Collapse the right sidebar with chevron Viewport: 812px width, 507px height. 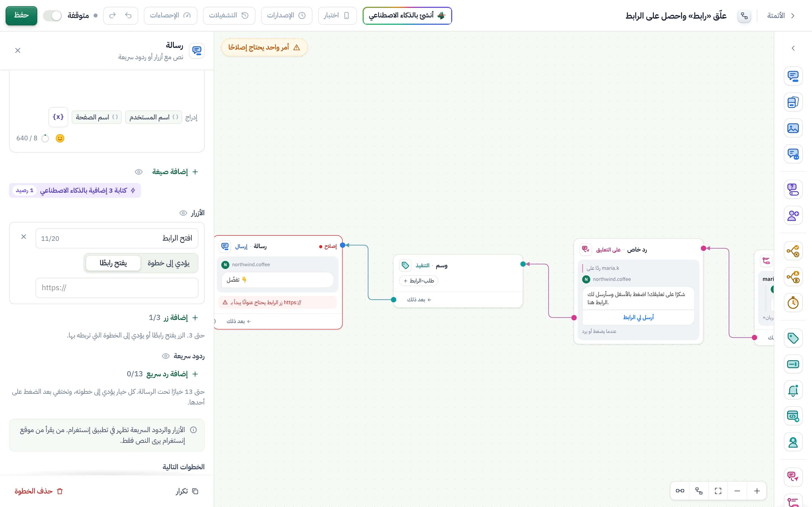pos(793,48)
